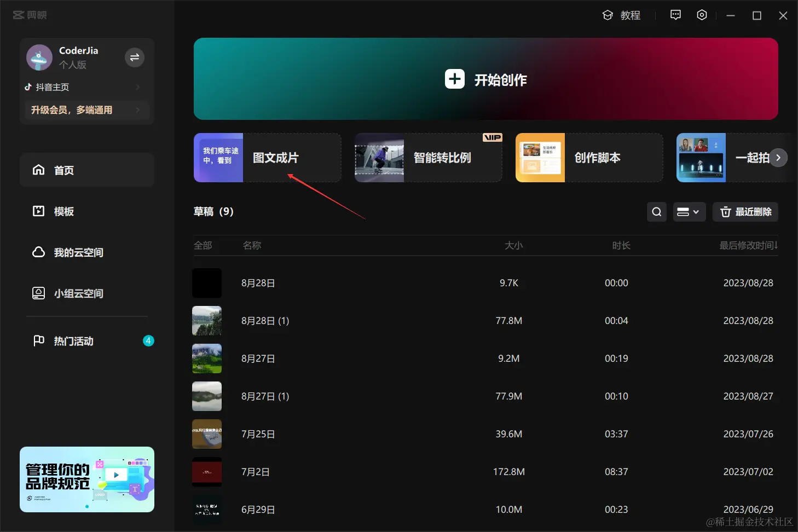Screen dimensions: 798x532
Task: Click the 172.8M size cell
Action: (x=509, y=472)
